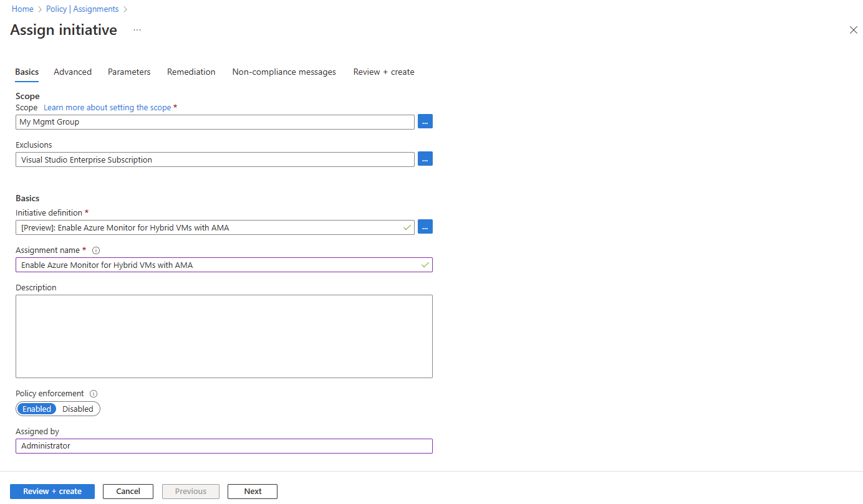863x504 pixels.
Task: Switch to the Advanced tab
Action: click(x=72, y=72)
